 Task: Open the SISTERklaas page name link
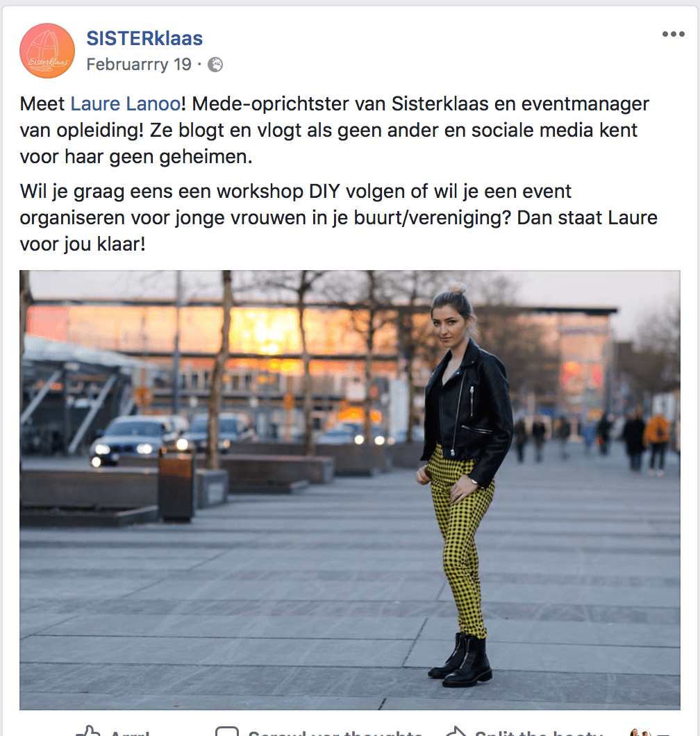click(x=144, y=38)
